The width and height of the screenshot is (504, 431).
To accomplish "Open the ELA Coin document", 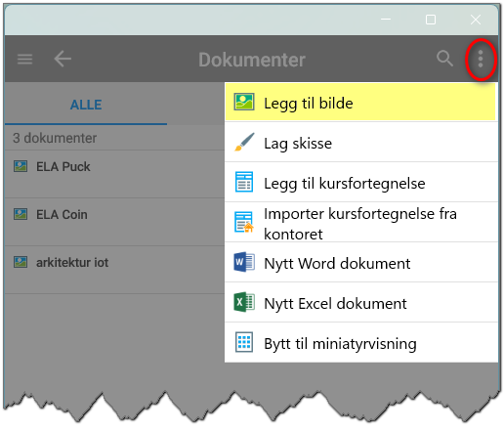I will coord(114,222).
